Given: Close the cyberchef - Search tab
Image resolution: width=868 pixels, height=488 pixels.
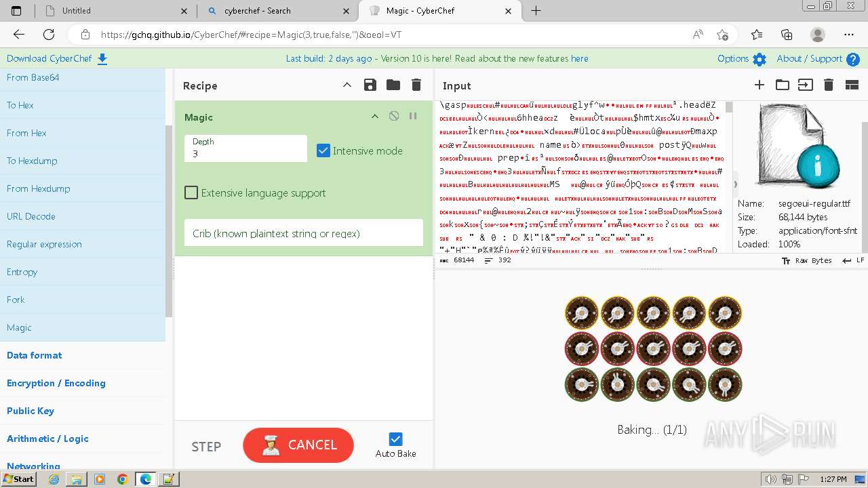Looking at the screenshot, I should (x=347, y=11).
